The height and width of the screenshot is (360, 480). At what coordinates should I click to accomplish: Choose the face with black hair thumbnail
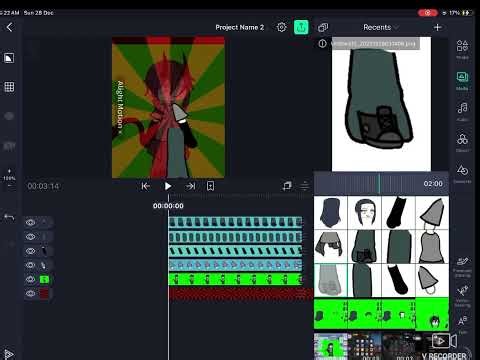point(365,212)
